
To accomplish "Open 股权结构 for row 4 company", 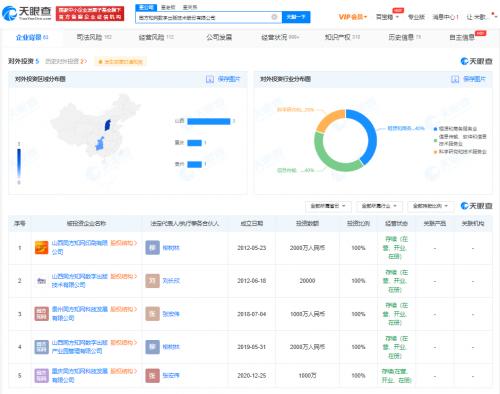I will click(x=124, y=342).
